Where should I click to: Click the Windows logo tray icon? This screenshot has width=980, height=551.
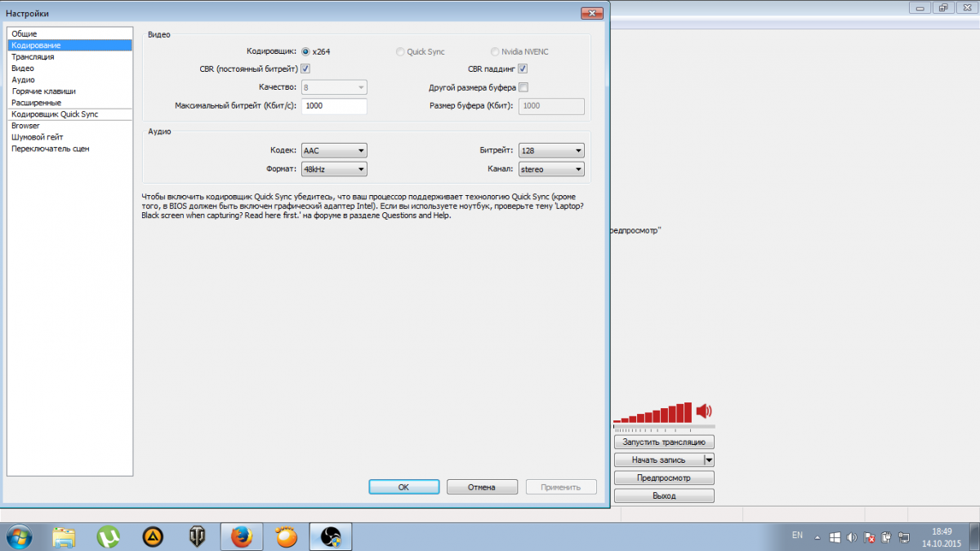pyautogui.click(x=835, y=538)
